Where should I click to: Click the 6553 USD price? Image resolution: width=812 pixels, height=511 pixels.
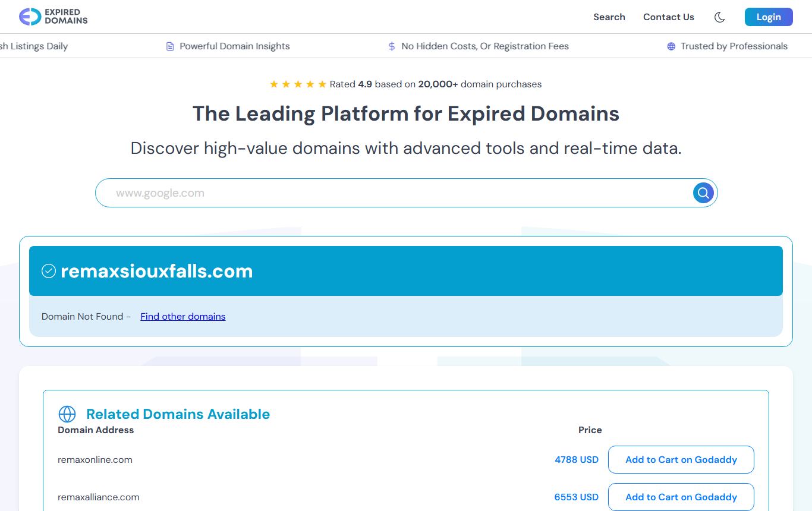click(577, 497)
